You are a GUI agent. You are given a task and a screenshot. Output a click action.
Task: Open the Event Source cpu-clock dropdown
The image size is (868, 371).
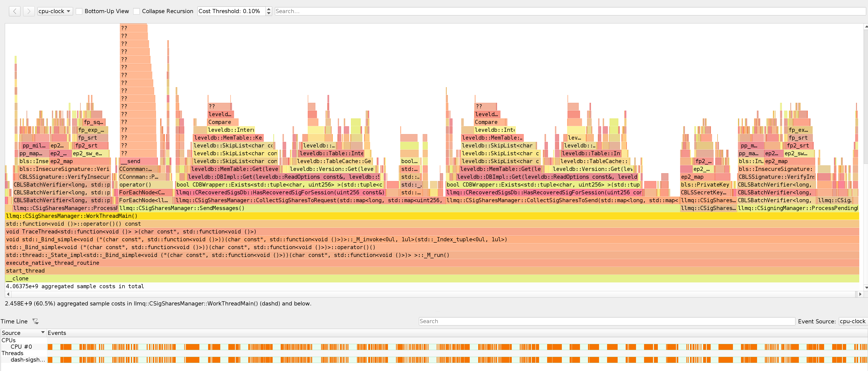853,321
